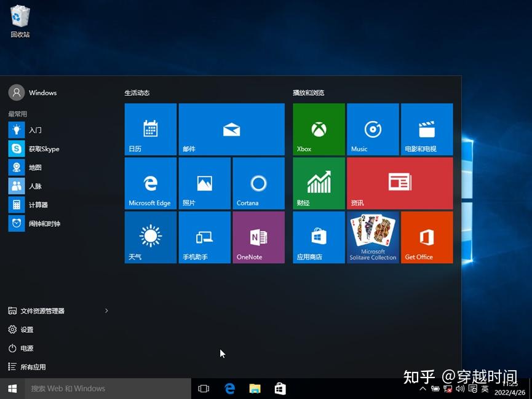The image size is (532, 399).
Task: Open 闹钟和时钟 alarms entry
Action: pyautogui.click(x=58, y=223)
